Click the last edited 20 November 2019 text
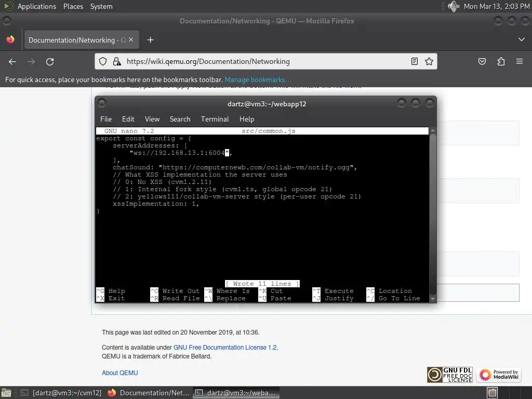 (180, 332)
